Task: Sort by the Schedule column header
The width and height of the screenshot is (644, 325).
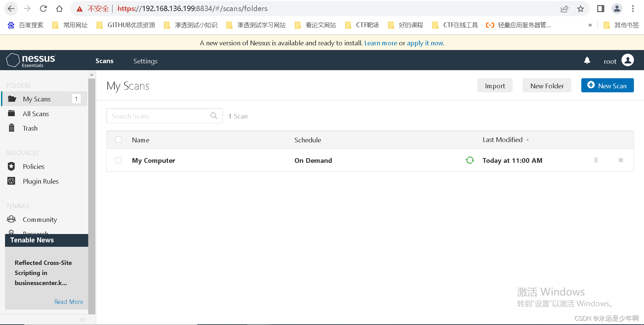Action: click(308, 140)
